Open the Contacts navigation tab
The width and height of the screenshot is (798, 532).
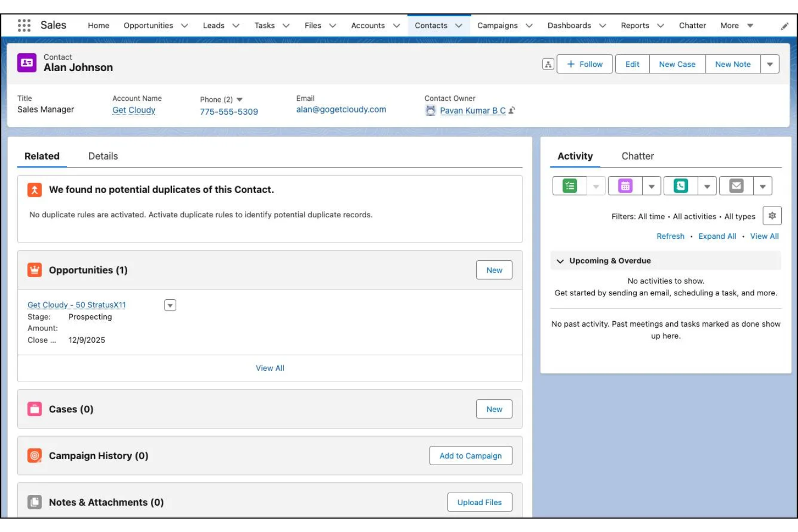point(431,25)
